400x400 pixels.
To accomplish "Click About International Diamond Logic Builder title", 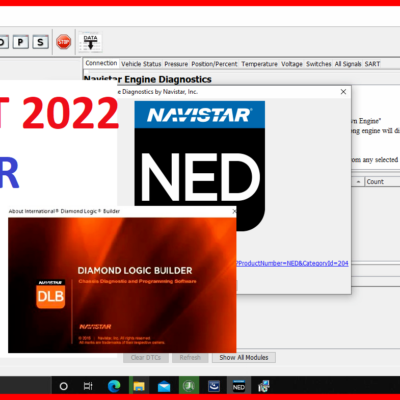I will 64,211.
